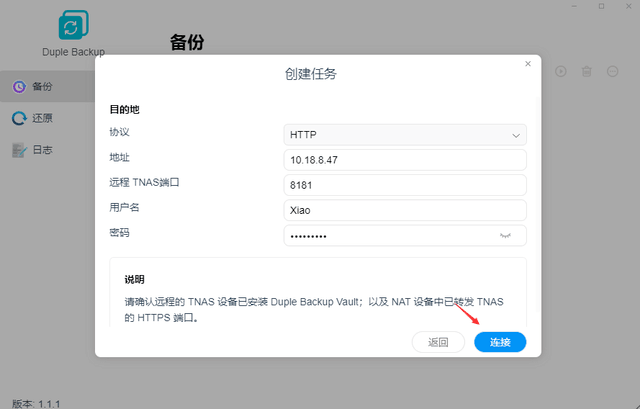
Task: Click the 远程 TNAS端口 field showing 8181
Action: point(405,185)
